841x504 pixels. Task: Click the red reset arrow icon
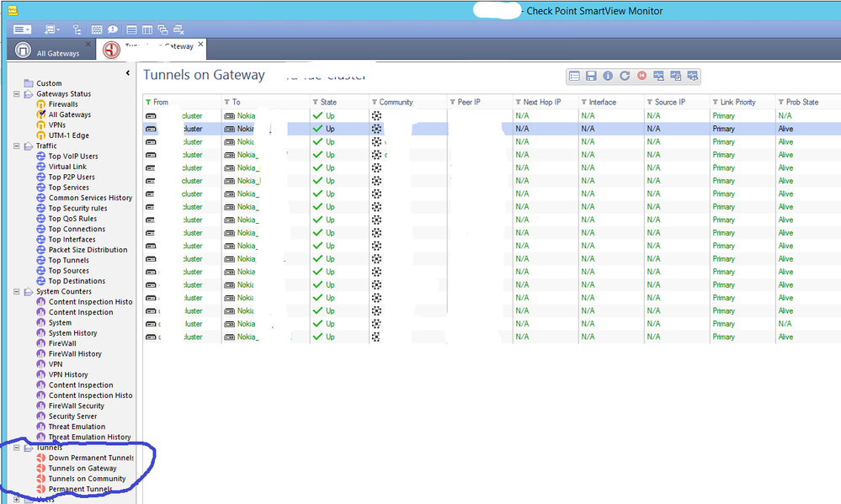click(x=641, y=76)
